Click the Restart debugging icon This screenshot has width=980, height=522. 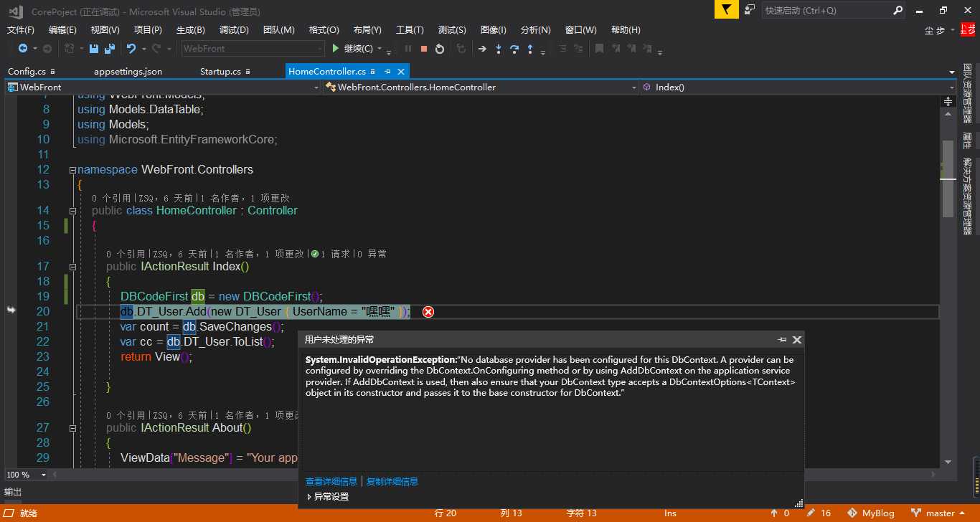tap(440, 49)
